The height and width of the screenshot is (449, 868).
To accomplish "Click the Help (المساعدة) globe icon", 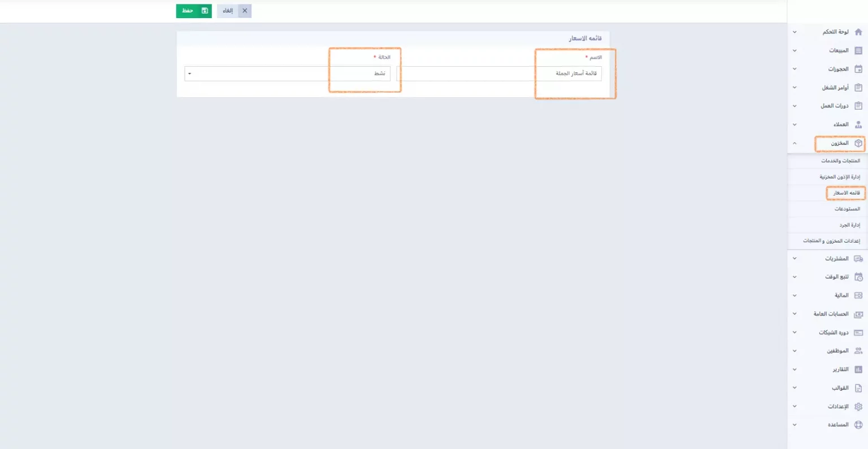I will point(858,425).
